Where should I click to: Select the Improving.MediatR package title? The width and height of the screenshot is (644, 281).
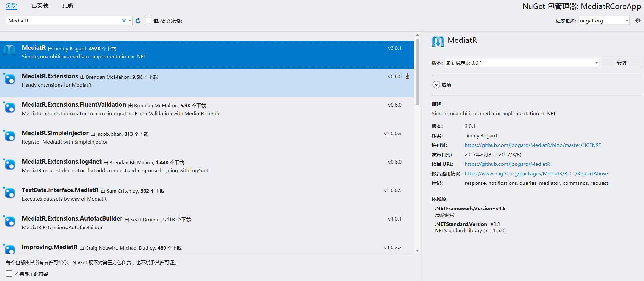point(50,247)
